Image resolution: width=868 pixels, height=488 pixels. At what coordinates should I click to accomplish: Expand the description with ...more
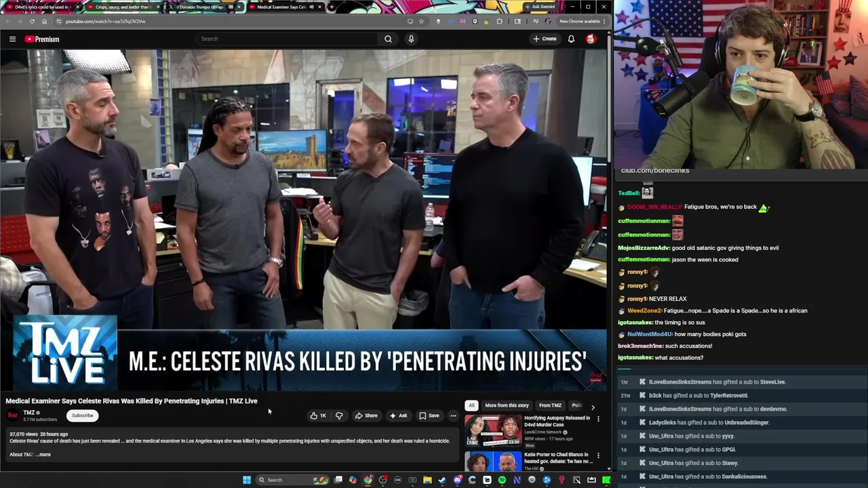[43, 454]
